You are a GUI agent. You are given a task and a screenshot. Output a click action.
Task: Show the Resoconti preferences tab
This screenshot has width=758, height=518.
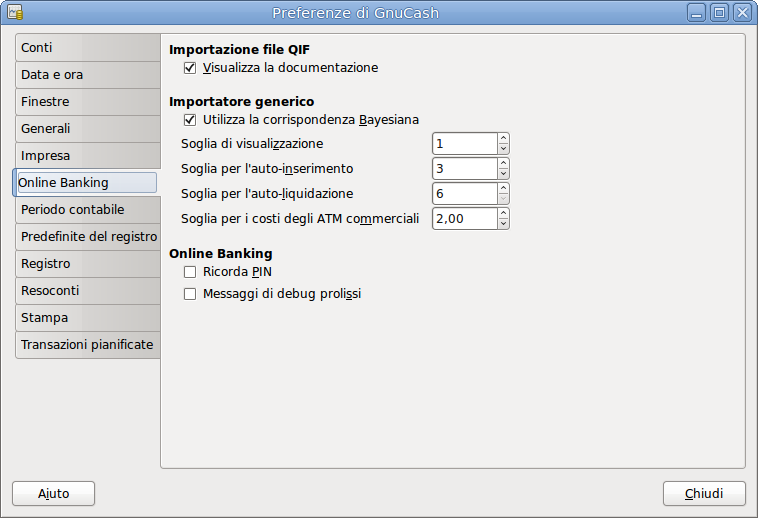click(86, 291)
